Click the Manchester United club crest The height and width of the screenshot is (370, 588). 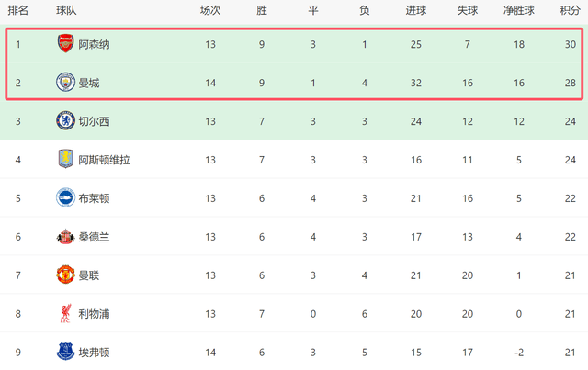(x=65, y=275)
